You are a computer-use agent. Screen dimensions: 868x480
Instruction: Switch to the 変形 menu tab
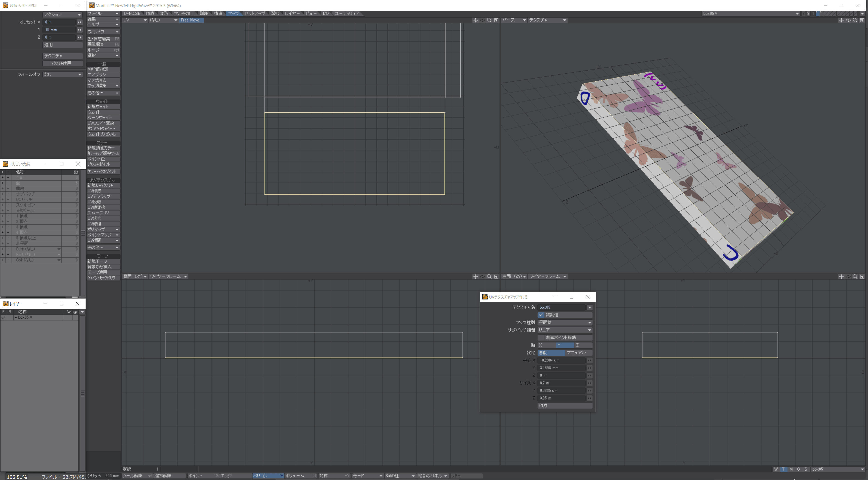(x=164, y=14)
